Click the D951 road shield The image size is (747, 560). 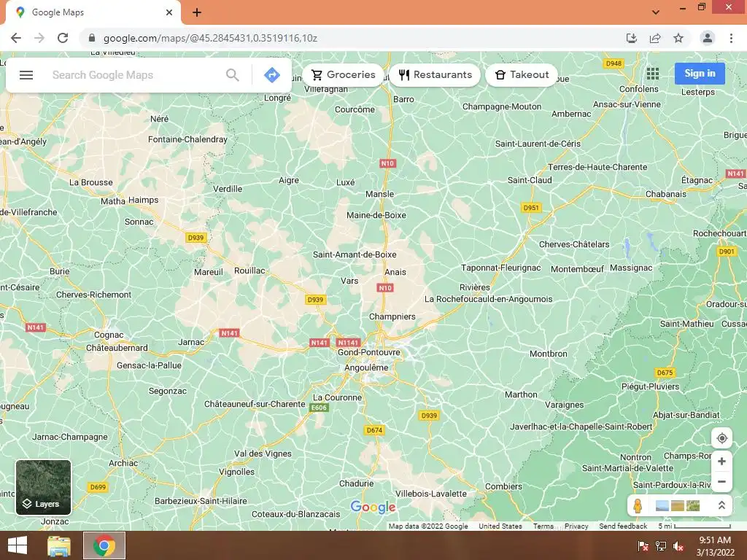[x=531, y=208]
